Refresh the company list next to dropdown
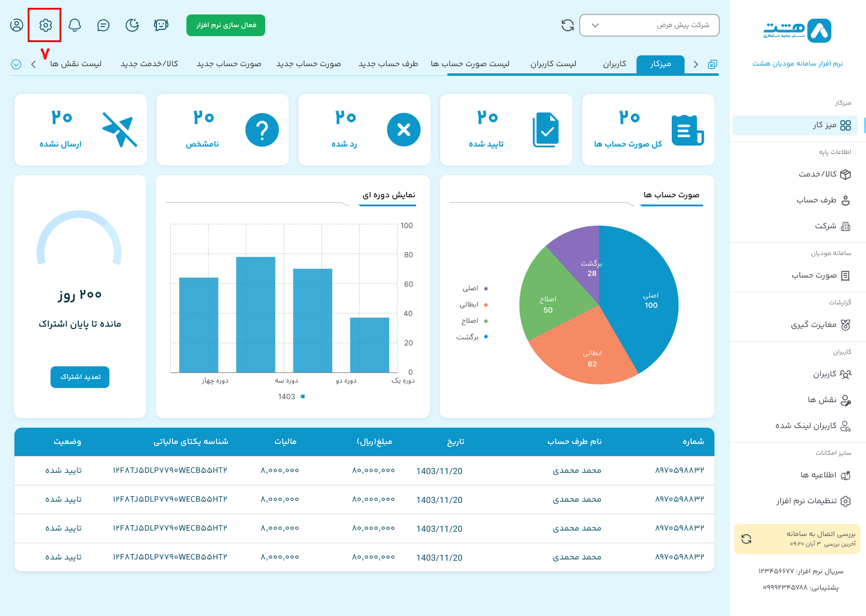Image resolution: width=866 pixels, height=616 pixels. coord(567,25)
